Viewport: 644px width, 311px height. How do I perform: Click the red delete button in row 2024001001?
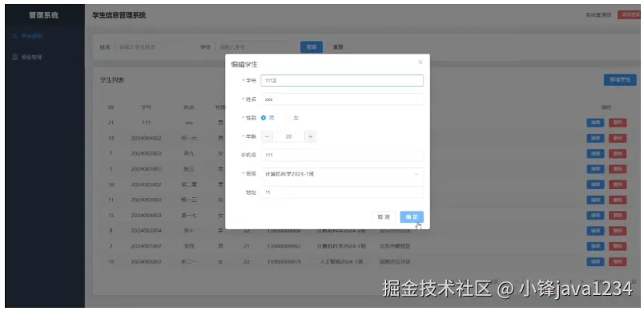click(618, 169)
